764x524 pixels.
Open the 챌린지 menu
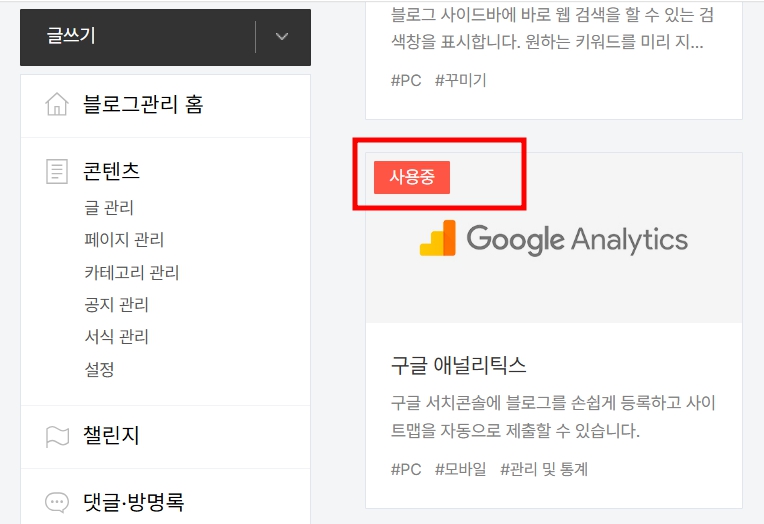point(112,435)
